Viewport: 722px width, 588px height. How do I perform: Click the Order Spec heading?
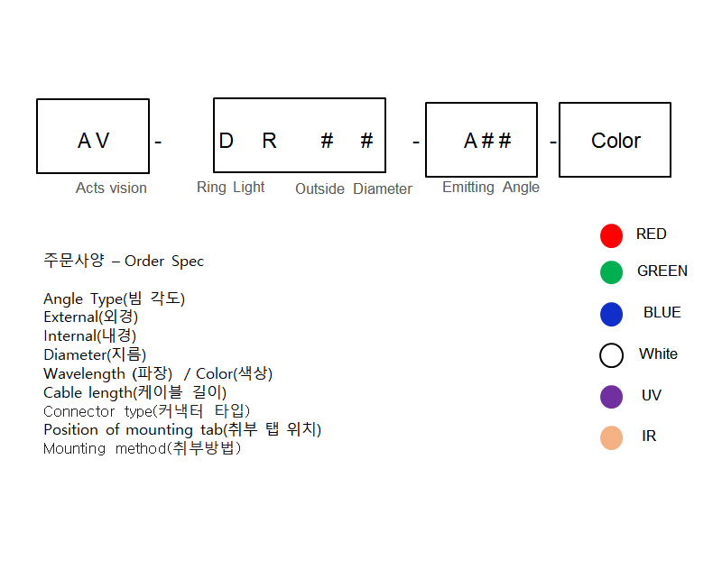(x=124, y=262)
